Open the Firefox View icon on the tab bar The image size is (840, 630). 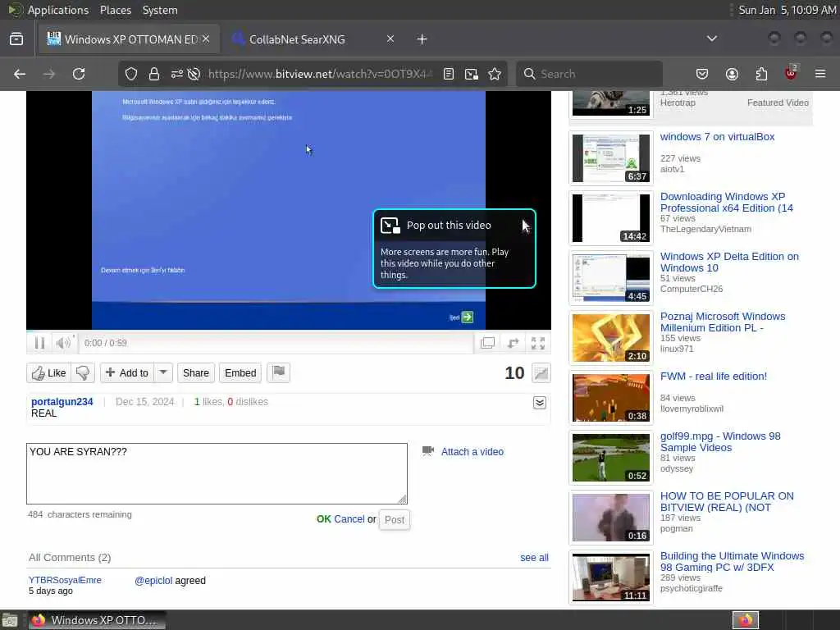point(16,39)
